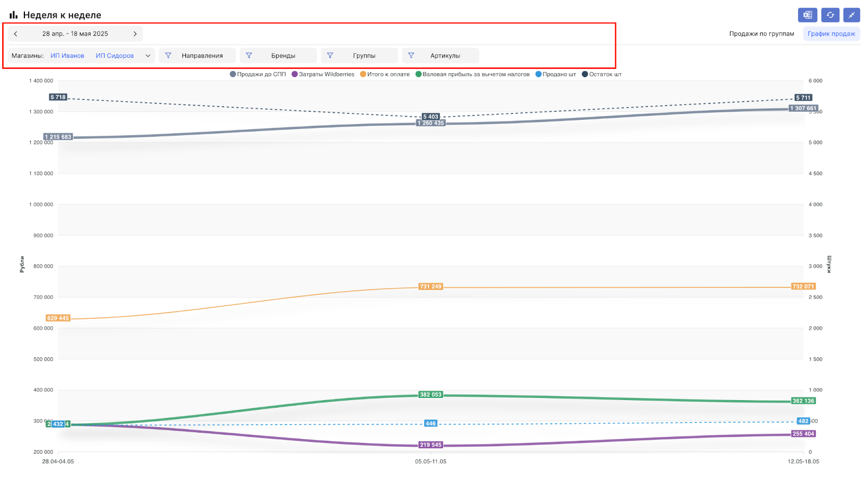The width and height of the screenshot is (868, 489).
Task: Toggle the Продажи до СПП series
Action: [258, 74]
